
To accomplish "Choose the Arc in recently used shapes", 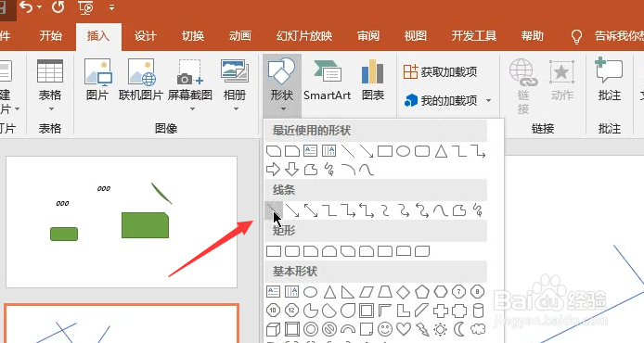I will click(x=348, y=170).
